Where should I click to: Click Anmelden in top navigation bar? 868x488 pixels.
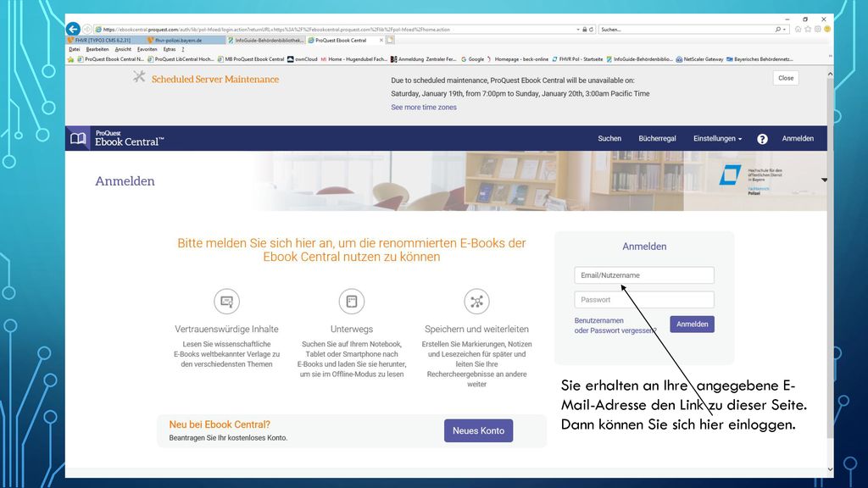[798, 138]
